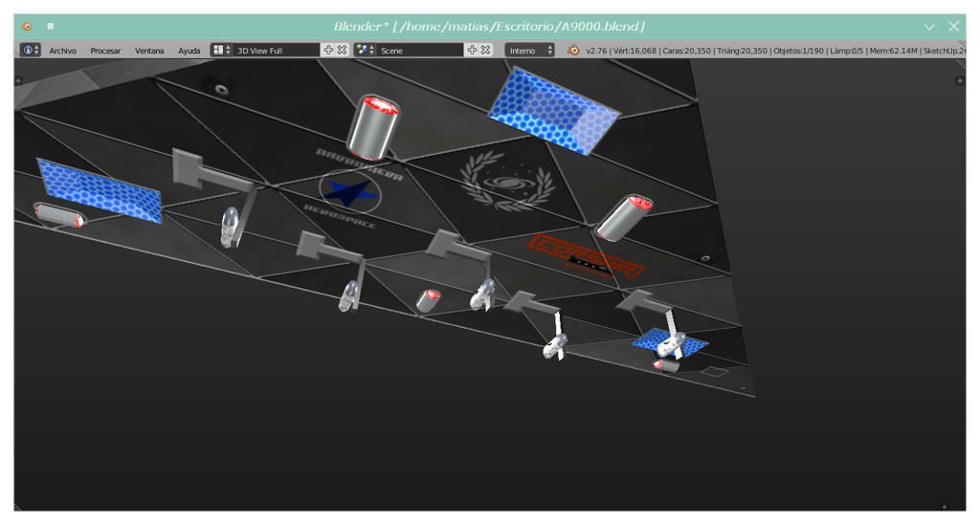The width and height of the screenshot is (980, 525).
Task: Select the small satellite with blue panel
Action: (x=670, y=343)
